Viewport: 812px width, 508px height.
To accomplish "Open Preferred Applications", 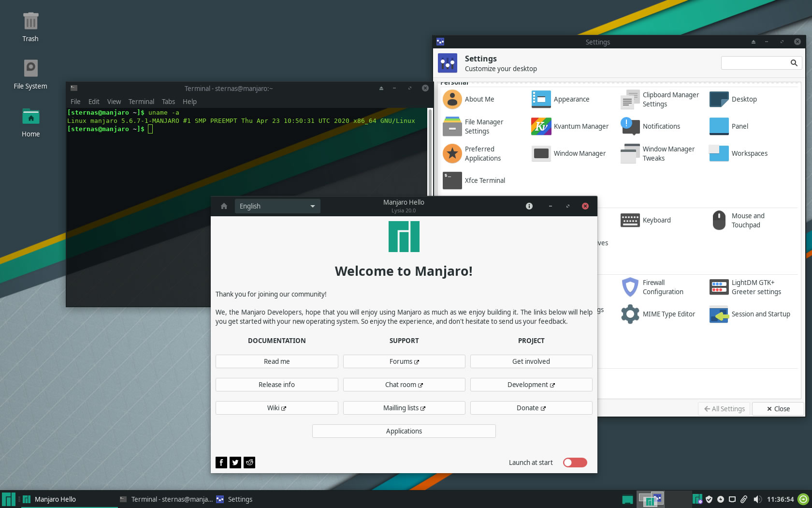I will (x=472, y=153).
